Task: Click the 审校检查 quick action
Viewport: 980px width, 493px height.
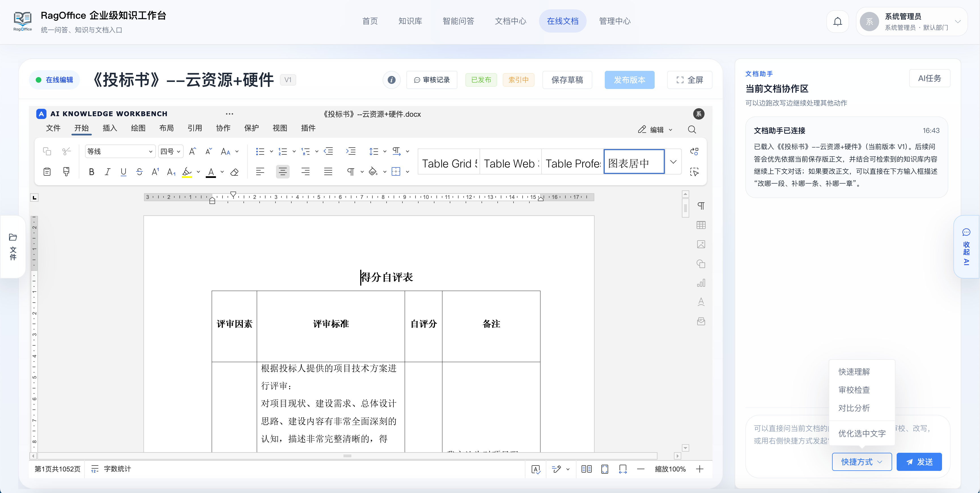Action: (854, 390)
